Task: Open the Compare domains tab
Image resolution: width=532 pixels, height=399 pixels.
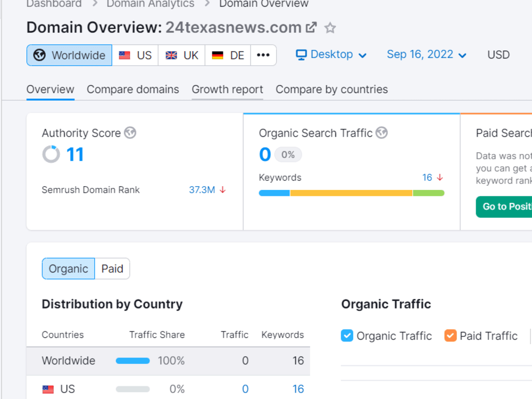Action: click(x=132, y=89)
